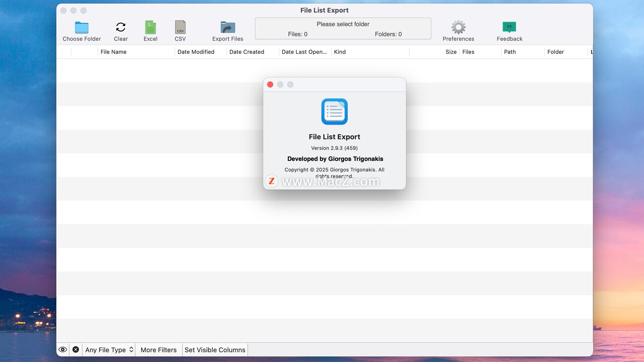The width and height of the screenshot is (644, 362).
Task: Toggle the eye preview icon
Action: click(x=63, y=350)
